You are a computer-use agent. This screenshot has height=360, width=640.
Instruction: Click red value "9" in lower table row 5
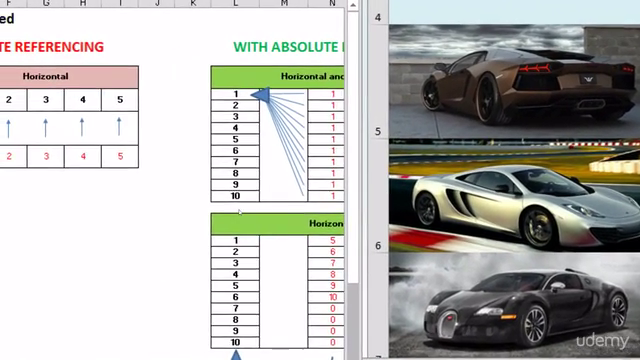click(327, 286)
